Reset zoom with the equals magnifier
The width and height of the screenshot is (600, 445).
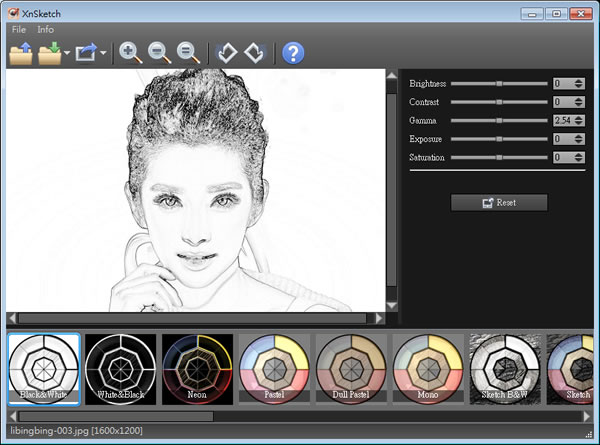(188, 53)
